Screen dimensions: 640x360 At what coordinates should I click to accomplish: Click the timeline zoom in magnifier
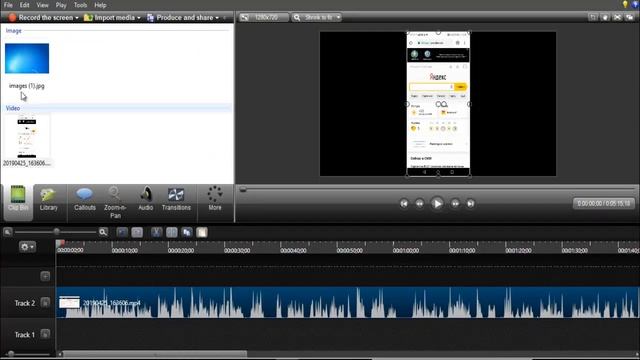[103, 232]
